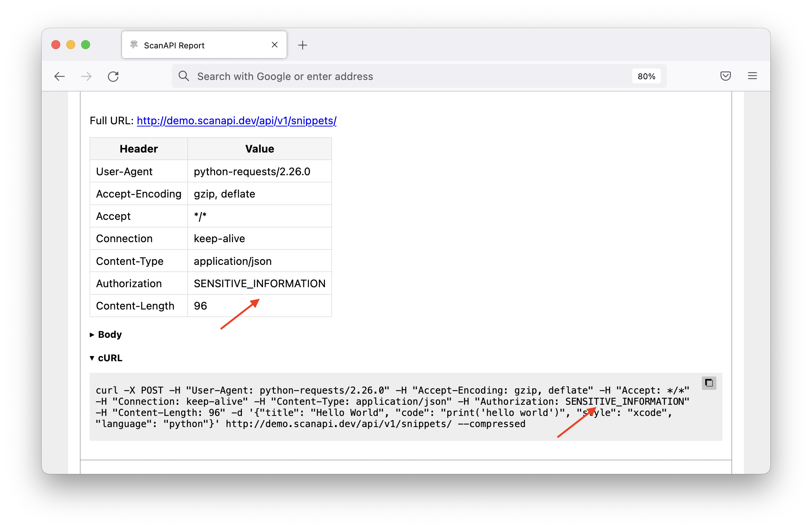Viewport: 812px width, 529px height.
Task: Open the Firefox application menu
Action: click(x=752, y=76)
